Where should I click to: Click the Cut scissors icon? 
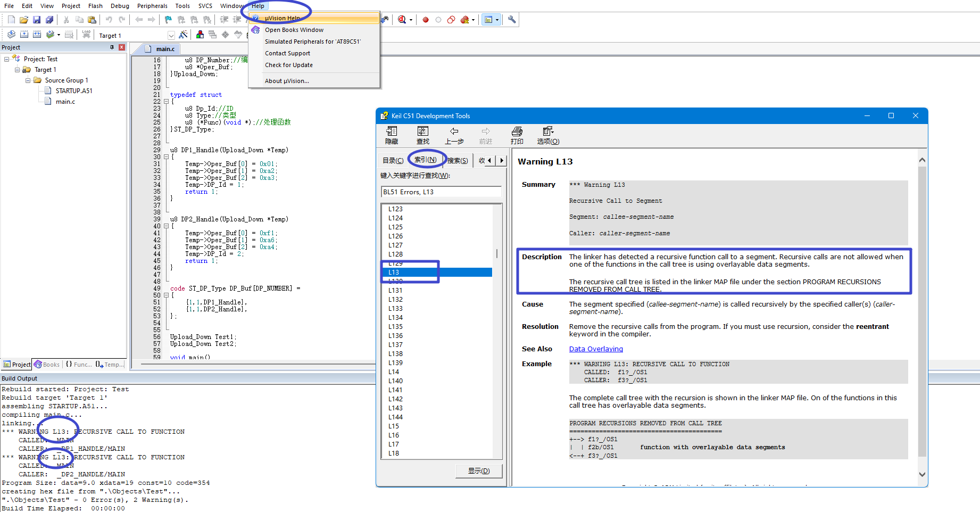(x=67, y=20)
